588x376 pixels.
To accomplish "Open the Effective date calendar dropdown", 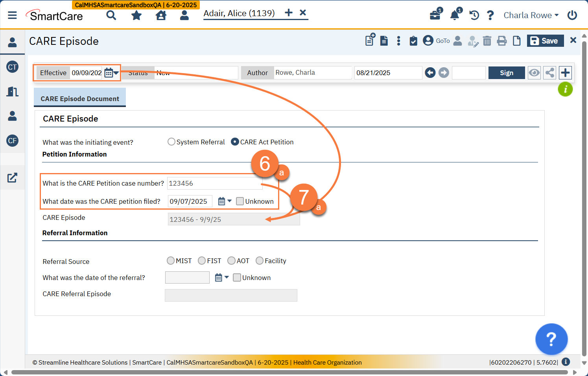I will pyautogui.click(x=111, y=73).
